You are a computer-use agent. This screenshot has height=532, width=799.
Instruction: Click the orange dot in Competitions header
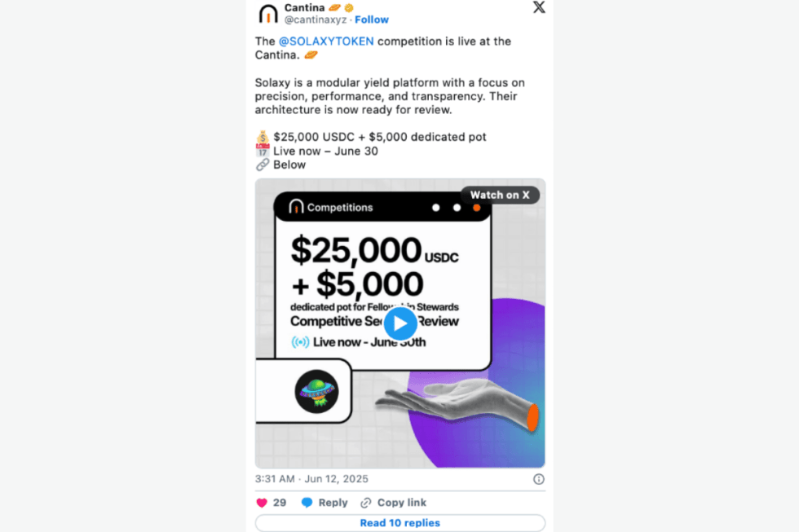click(476, 208)
